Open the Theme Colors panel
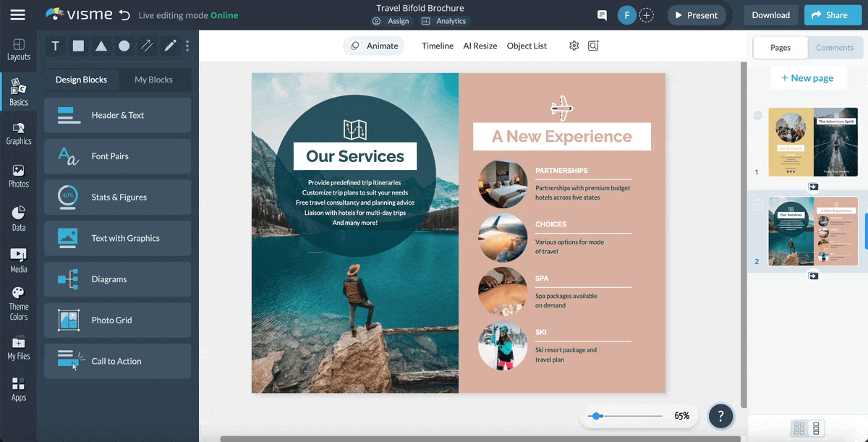This screenshot has width=868, height=442. [18, 299]
